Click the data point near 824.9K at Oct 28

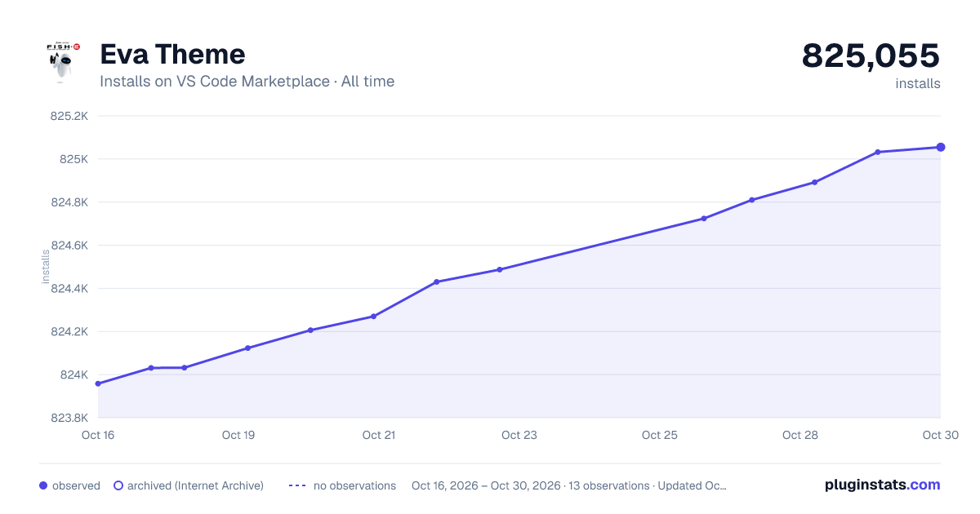(x=815, y=183)
